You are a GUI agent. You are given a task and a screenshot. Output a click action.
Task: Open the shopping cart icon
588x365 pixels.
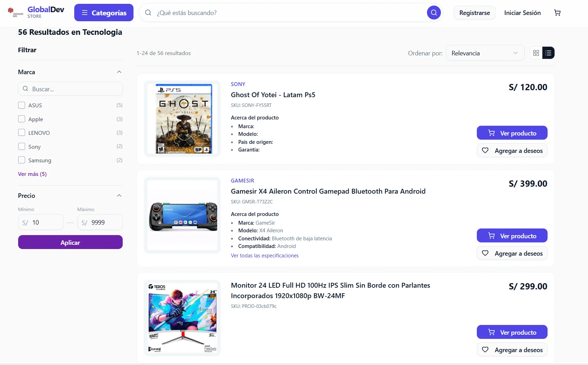(x=557, y=13)
